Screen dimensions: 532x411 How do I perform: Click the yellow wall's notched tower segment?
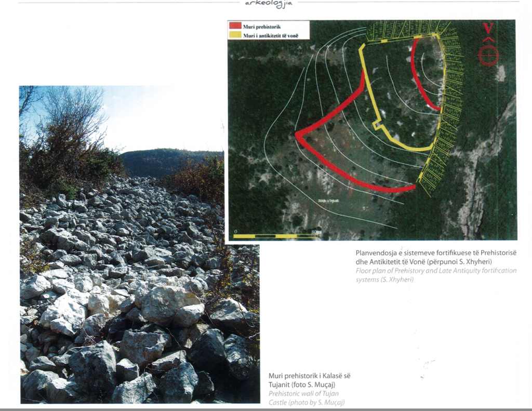click(377, 125)
